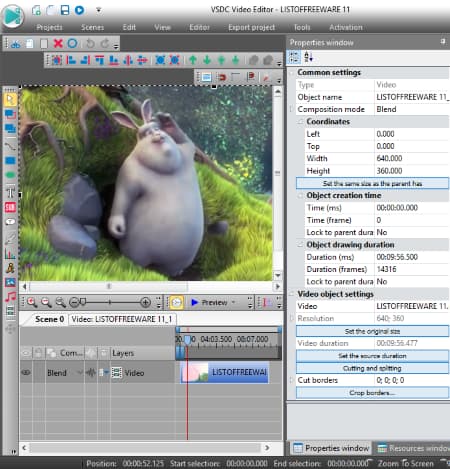Move object down with first green down arrow
The image size is (450, 469).
(207, 60)
